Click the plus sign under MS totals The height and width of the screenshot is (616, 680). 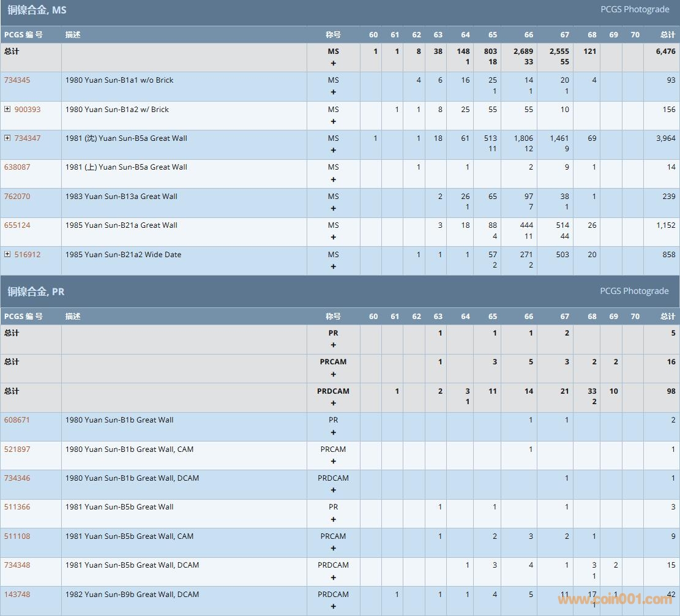pos(333,63)
